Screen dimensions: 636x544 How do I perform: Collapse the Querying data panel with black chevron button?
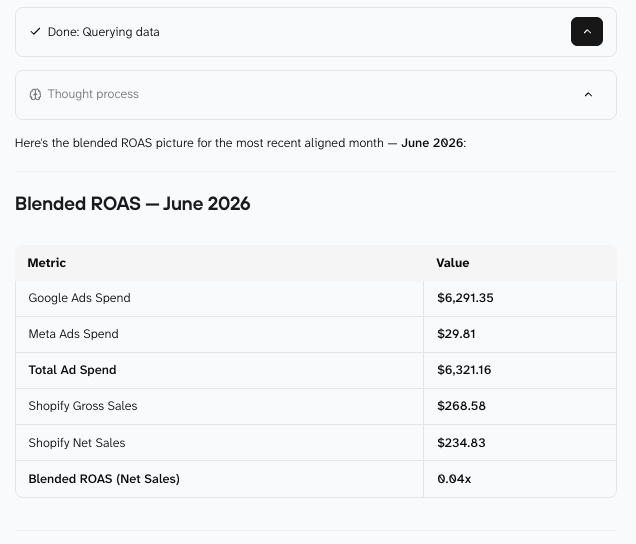pyautogui.click(x=587, y=31)
